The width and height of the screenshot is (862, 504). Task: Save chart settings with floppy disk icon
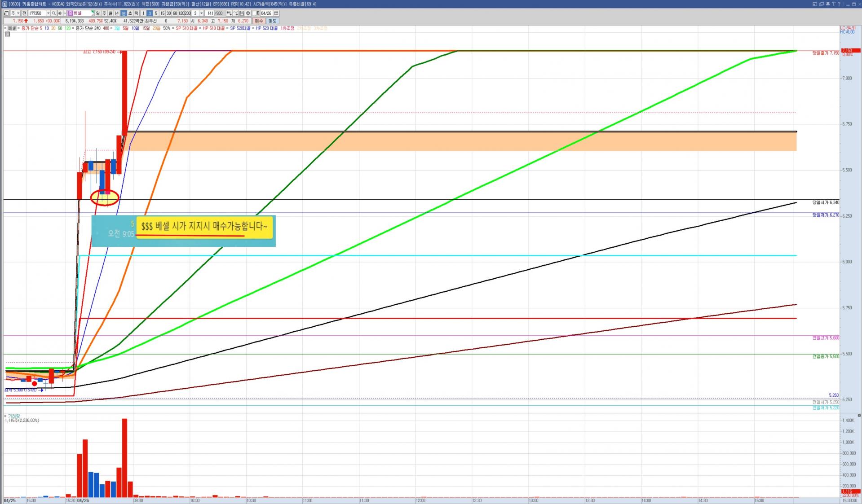[x=242, y=13]
